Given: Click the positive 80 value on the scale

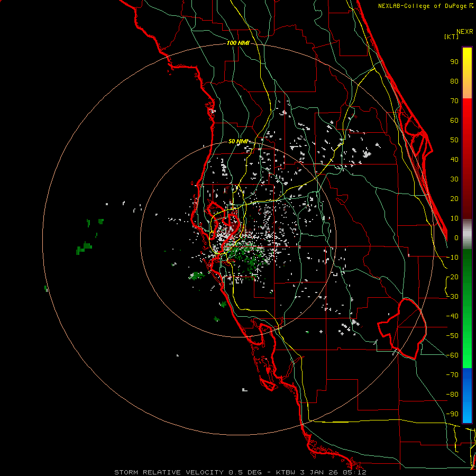Looking at the screenshot, I should pos(454,81).
